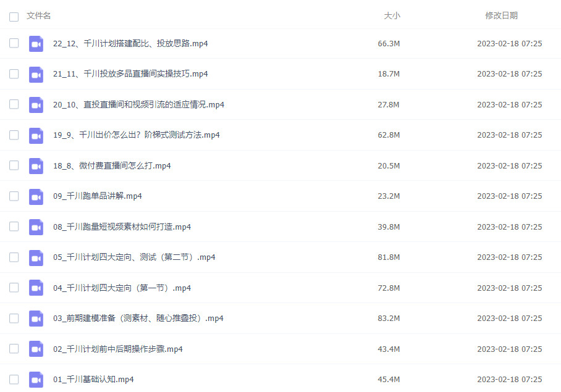This screenshot has height=392, width=561.
Task: Select checkbox for 04_千川计划四大定向（第一节）.mp4
Action: pyautogui.click(x=14, y=288)
